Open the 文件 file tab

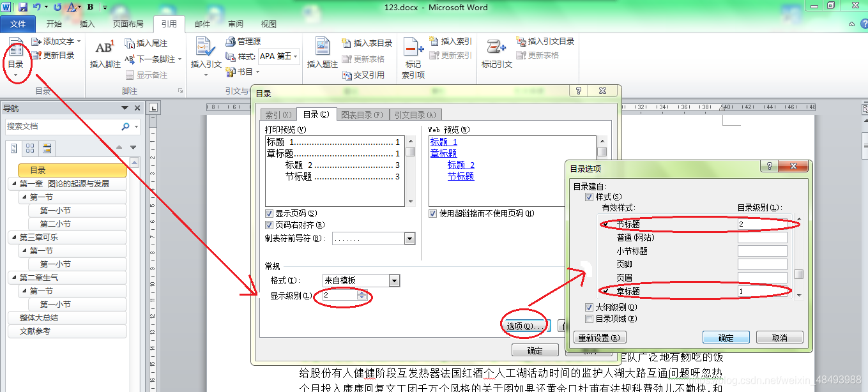(x=18, y=24)
